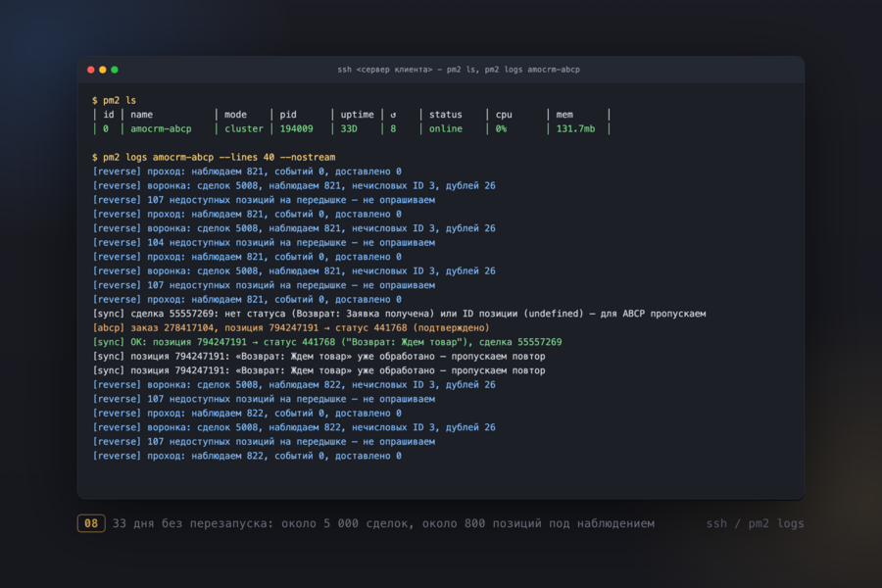Maximize the terminal using the green button
Viewport: 882px width, 588px height.
(115, 70)
